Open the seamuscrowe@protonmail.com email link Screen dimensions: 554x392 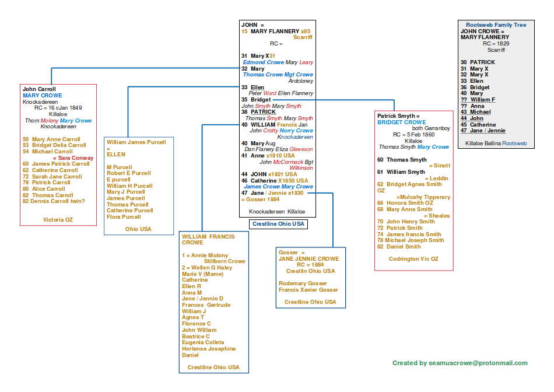[x=478, y=363]
